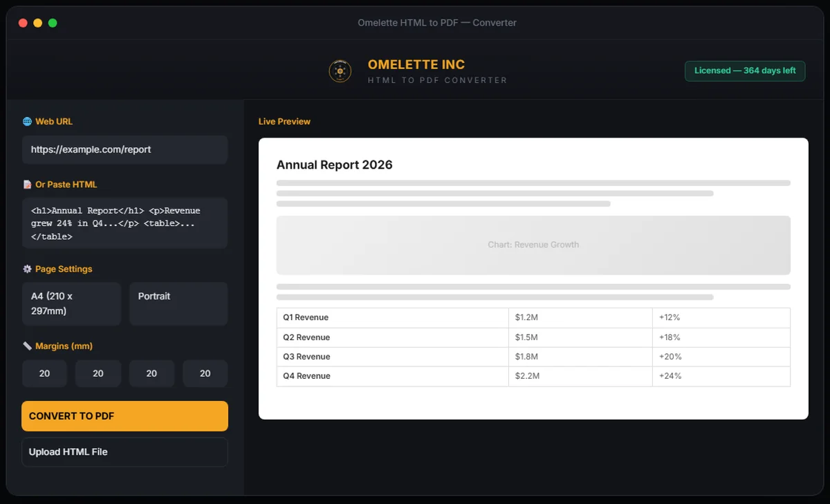The height and width of the screenshot is (504, 830).
Task: Click the "Q2 Revenue" table cell
Action: click(x=392, y=337)
